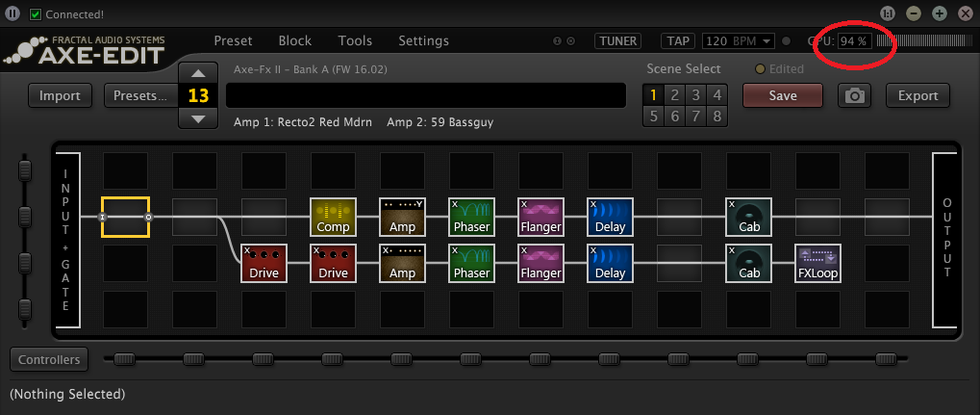
Task: Select the upper-row Cab block
Action: [749, 218]
